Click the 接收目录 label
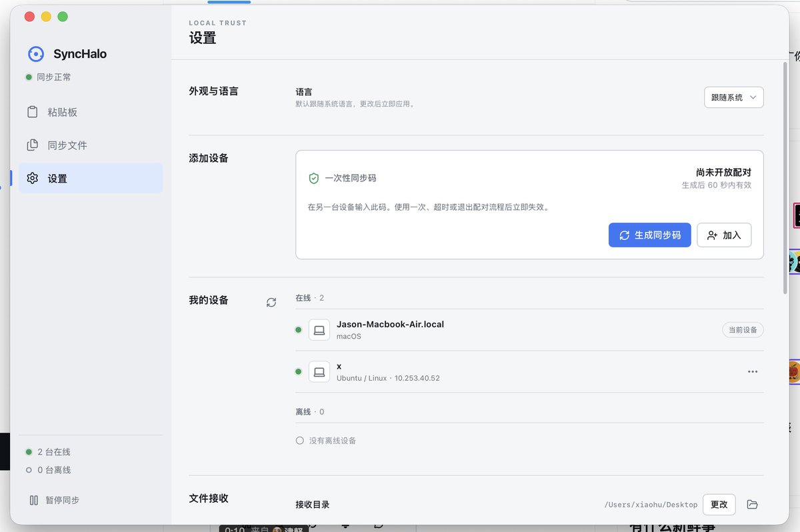800x532 pixels. tap(313, 505)
